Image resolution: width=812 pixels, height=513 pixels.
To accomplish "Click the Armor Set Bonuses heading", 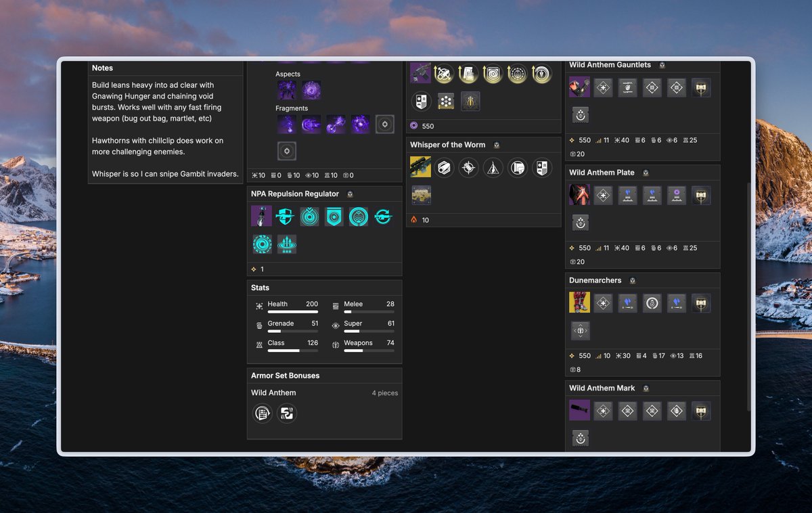I will (285, 376).
